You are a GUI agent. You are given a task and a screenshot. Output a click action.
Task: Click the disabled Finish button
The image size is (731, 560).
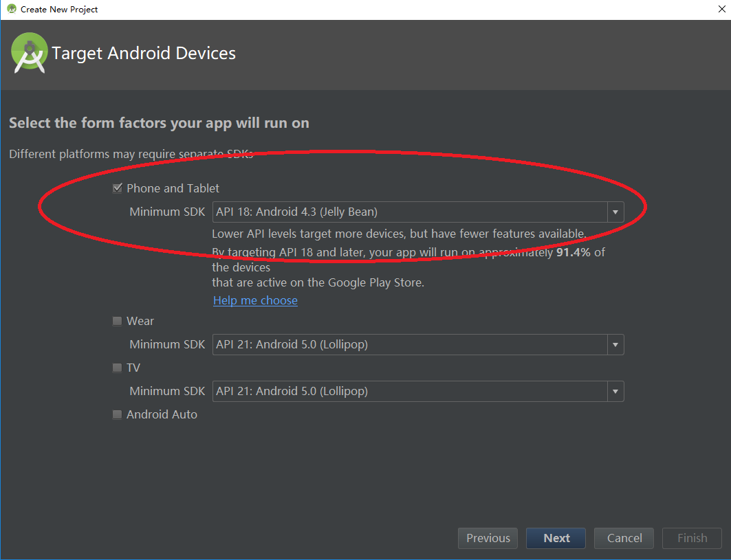[691, 538]
